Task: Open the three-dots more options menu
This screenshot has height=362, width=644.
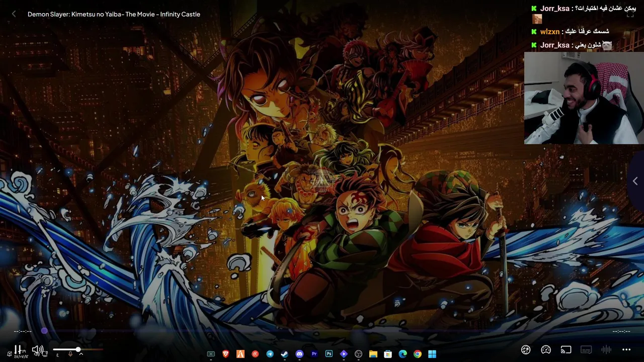Action: pos(626,349)
